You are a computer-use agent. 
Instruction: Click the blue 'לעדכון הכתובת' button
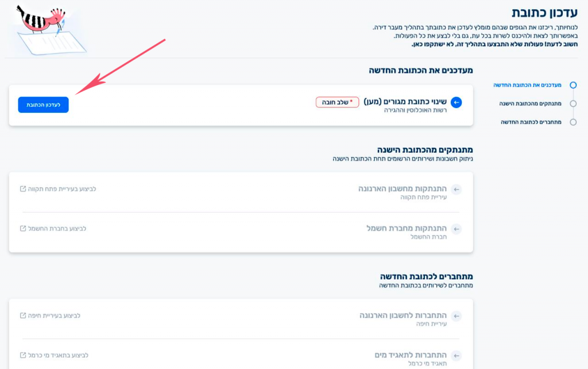(43, 105)
